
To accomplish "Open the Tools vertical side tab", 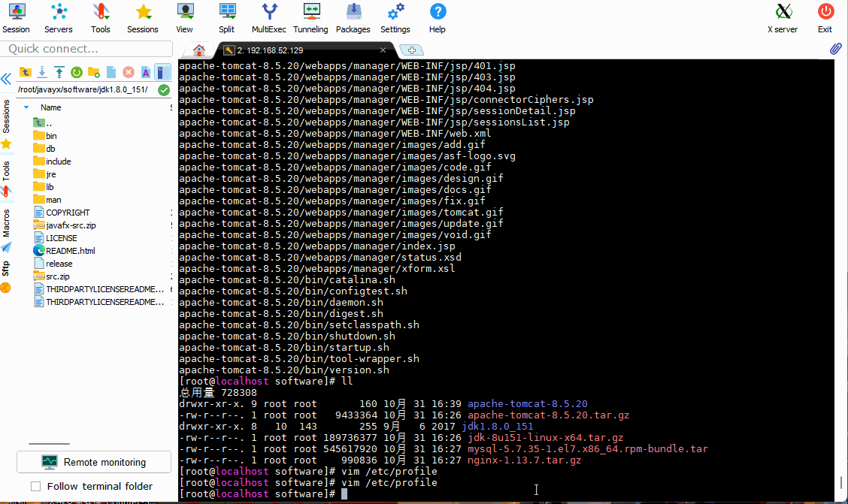I will [6, 171].
